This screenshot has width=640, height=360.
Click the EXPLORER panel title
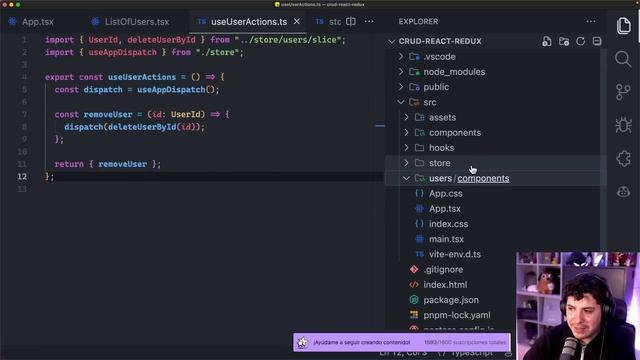[418, 22]
